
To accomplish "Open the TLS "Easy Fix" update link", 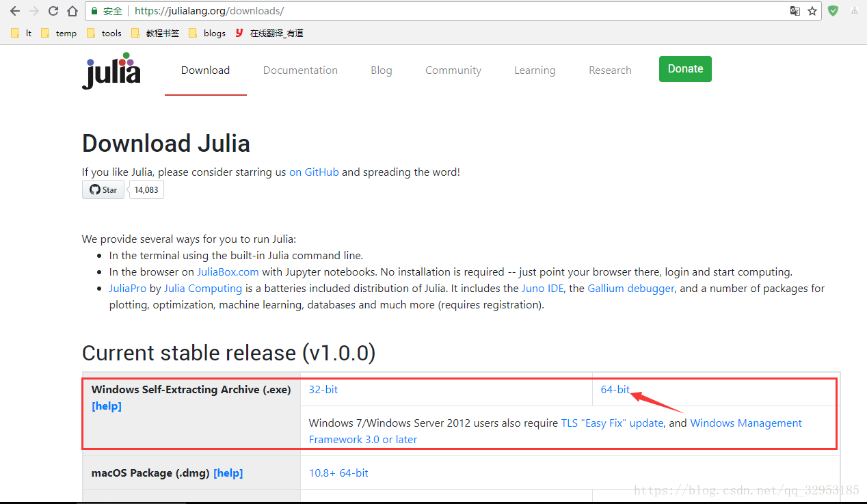I will (x=613, y=423).
